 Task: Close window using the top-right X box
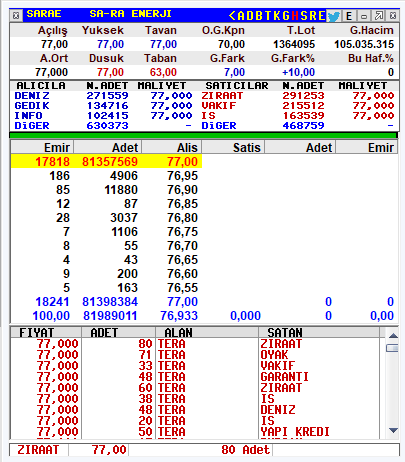coord(393,16)
